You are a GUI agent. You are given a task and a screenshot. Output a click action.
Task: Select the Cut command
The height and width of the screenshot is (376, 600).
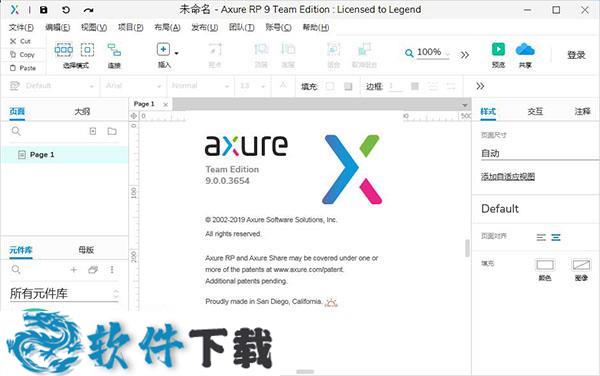pos(20,41)
